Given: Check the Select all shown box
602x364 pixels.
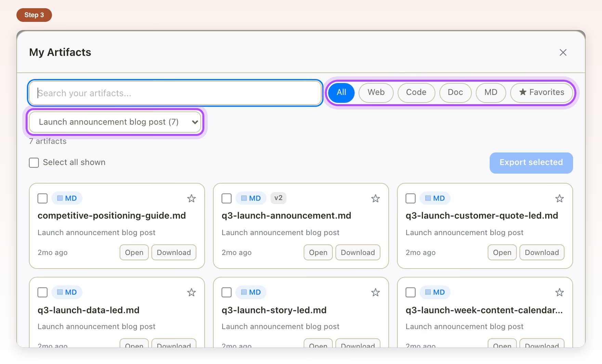Looking at the screenshot, I should (x=34, y=162).
